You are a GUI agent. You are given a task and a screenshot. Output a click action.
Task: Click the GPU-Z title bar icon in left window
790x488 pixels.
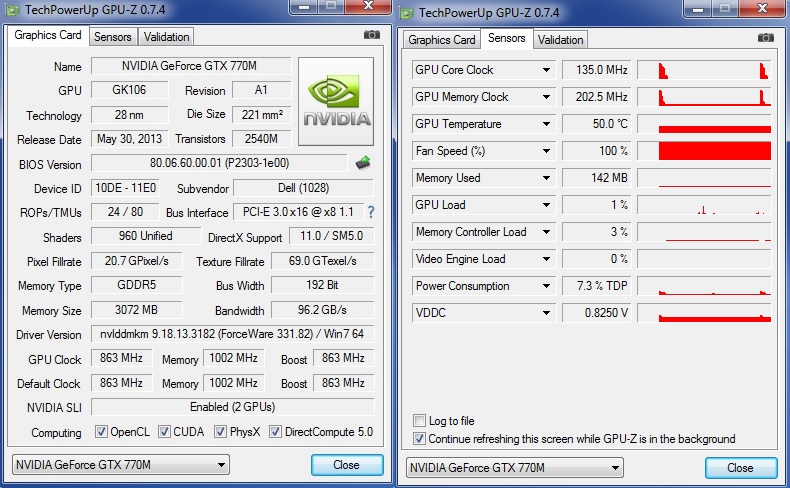[12, 10]
